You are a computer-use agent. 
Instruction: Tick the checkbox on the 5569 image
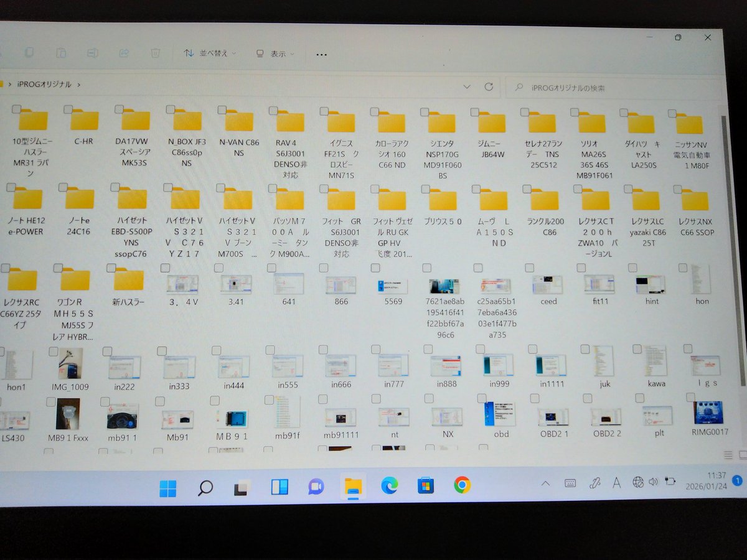[375, 268]
